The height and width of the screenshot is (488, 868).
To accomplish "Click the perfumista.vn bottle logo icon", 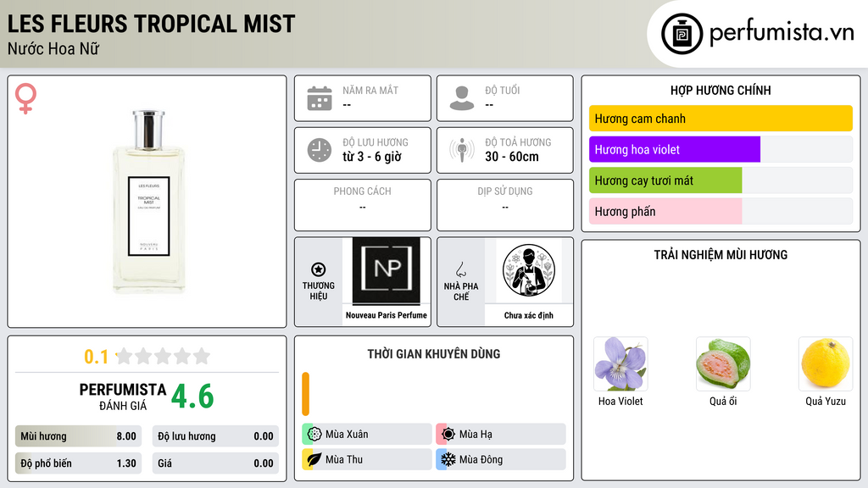I will 682,34.
